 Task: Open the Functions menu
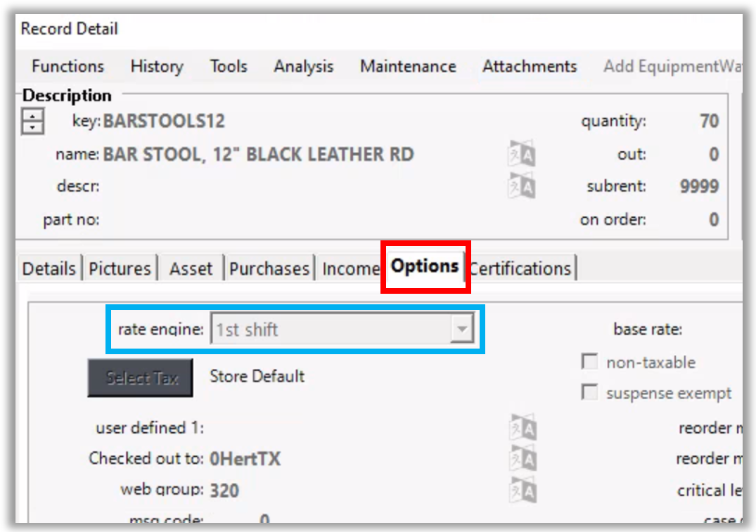(68, 66)
